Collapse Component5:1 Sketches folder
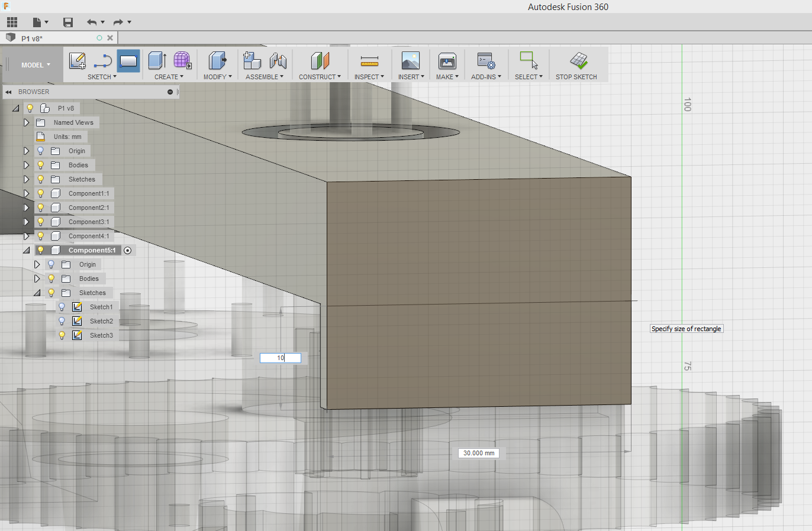This screenshot has width=812, height=531. pos(37,293)
